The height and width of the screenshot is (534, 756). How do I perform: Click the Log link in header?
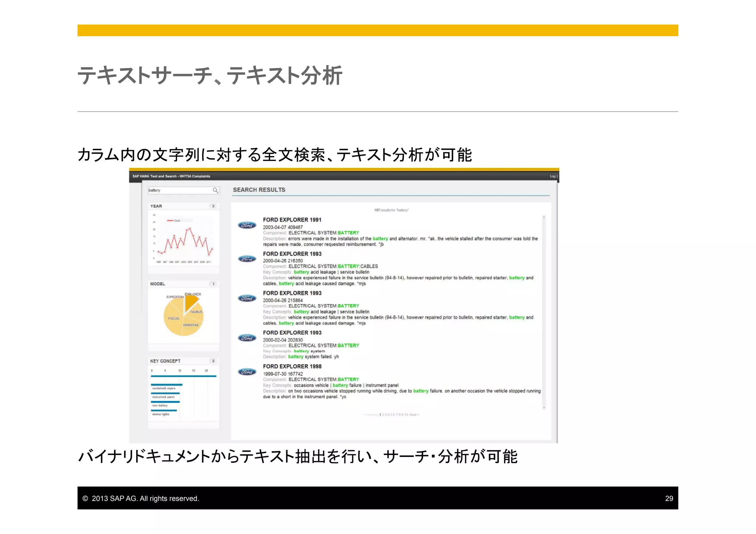pyautogui.click(x=553, y=176)
